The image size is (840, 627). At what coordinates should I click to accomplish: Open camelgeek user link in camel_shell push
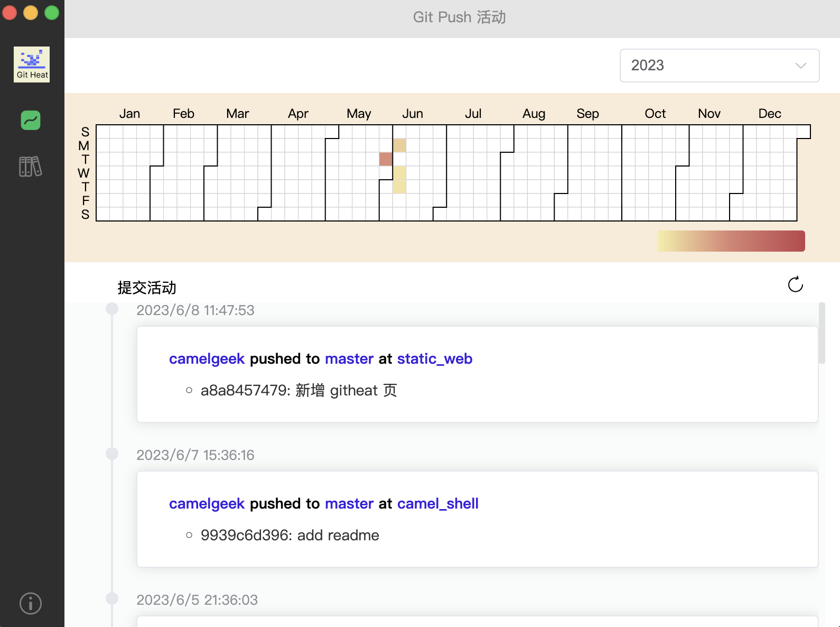coord(207,503)
